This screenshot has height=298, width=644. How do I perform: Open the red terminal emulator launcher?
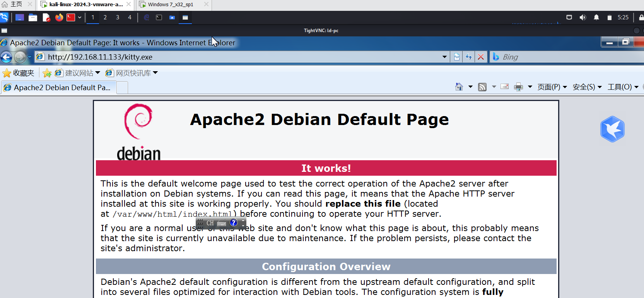[x=71, y=17]
